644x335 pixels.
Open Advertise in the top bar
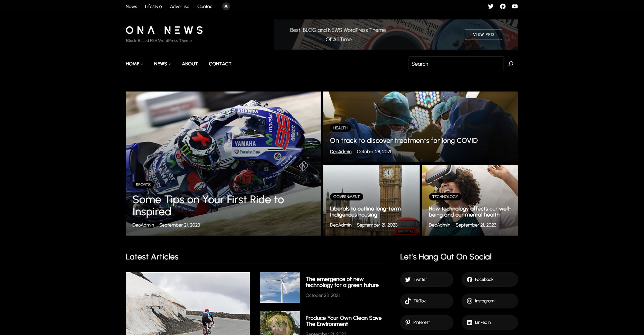[179, 6]
